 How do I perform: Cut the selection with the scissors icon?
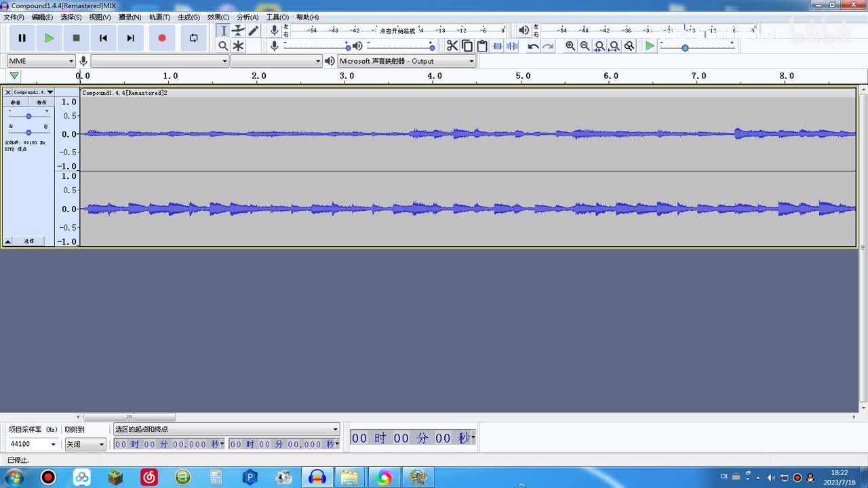pos(452,45)
